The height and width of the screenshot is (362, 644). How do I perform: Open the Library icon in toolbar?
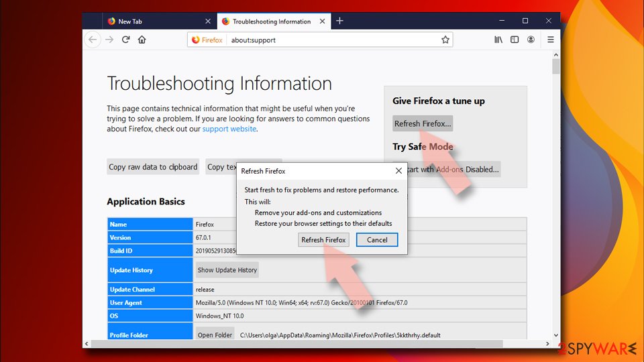pos(498,40)
